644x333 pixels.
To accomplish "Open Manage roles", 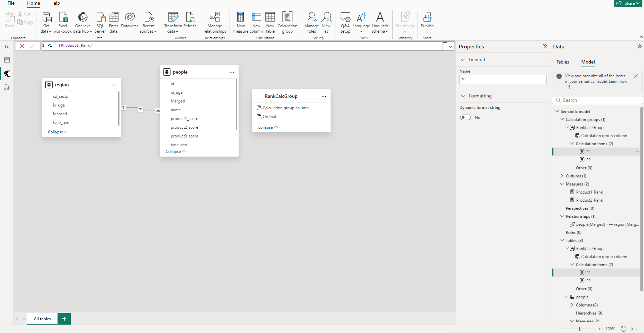I will 311,22.
